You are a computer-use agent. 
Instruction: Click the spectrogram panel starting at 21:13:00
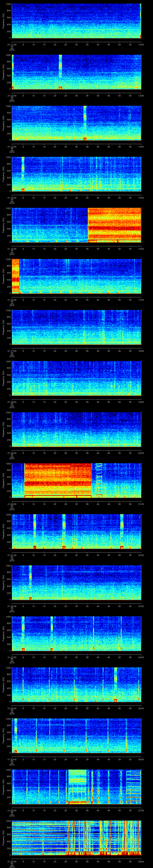pyautogui.click(x=77, y=123)
